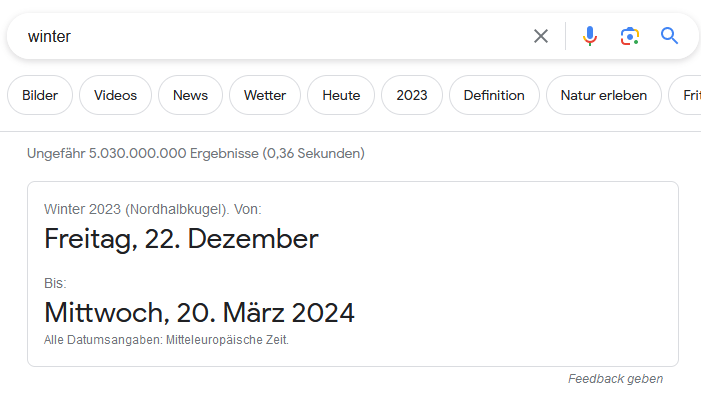701x393 pixels.
Task: Click the results count text line
Action: click(x=196, y=153)
